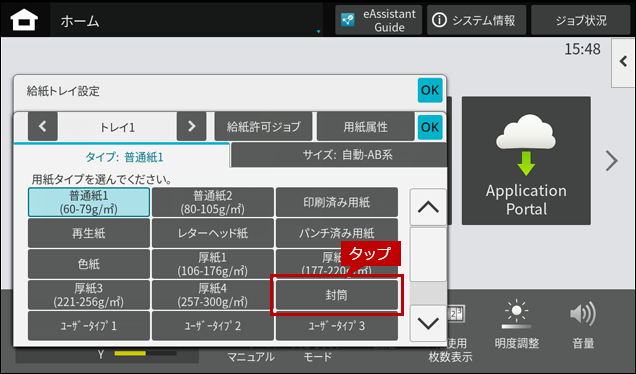Go to the next tray
Image resolution: width=636 pixels, height=374 pixels.
tap(191, 127)
